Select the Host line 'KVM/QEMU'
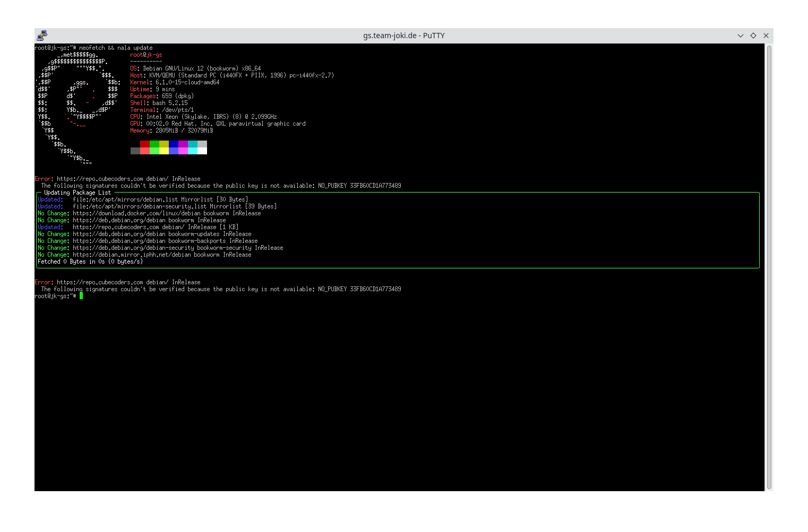The height and width of the screenshot is (532, 808). [x=232, y=75]
